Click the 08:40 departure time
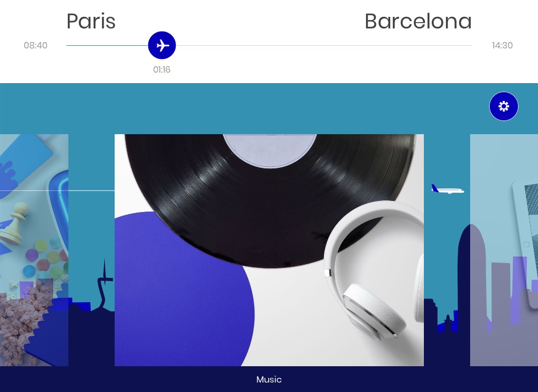 point(35,45)
